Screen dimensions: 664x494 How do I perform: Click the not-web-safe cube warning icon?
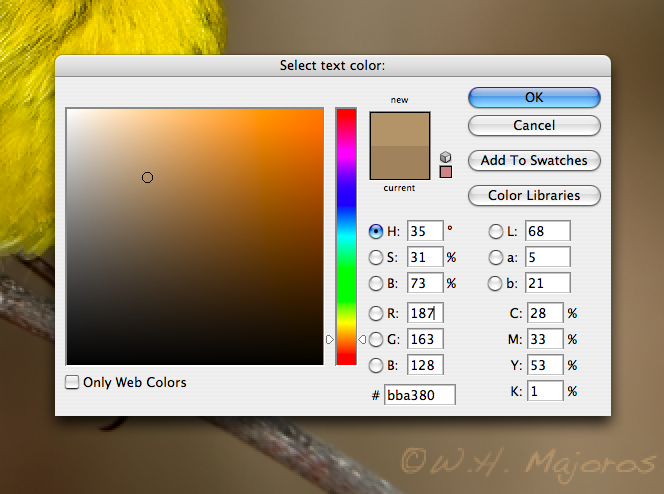[445, 157]
